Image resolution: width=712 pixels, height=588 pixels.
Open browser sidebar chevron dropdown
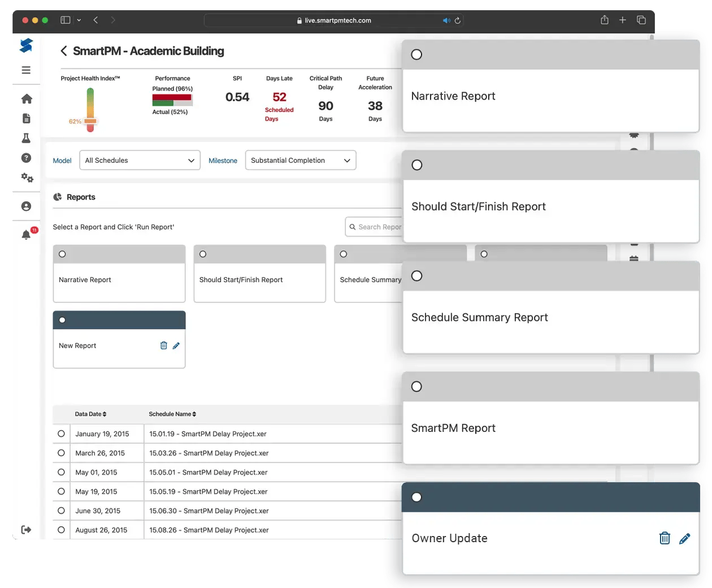click(79, 20)
